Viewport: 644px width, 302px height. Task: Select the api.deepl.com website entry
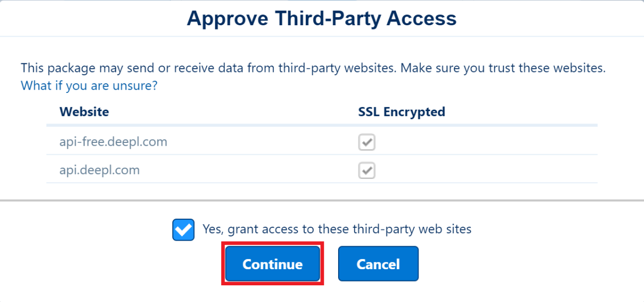pyautogui.click(x=99, y=170)
